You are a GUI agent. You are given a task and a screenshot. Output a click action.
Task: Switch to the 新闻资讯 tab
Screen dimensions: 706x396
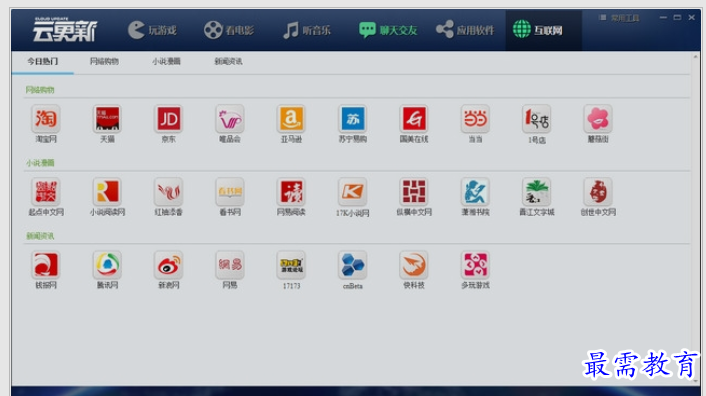pyautogui.click(x=228, y=61)
